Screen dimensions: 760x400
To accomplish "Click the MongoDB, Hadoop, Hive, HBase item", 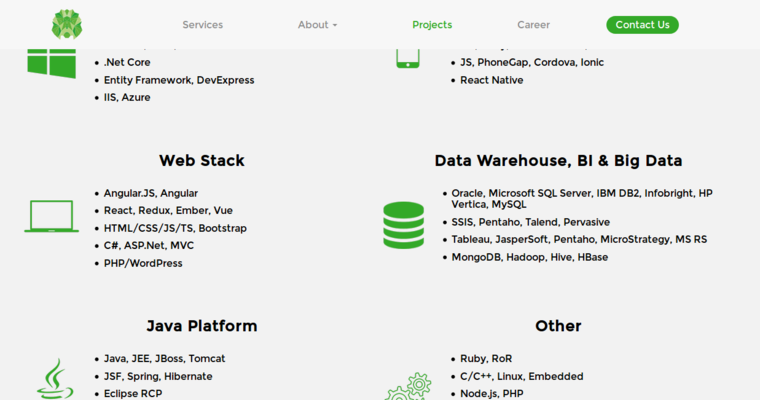I will tap(529, 257).
